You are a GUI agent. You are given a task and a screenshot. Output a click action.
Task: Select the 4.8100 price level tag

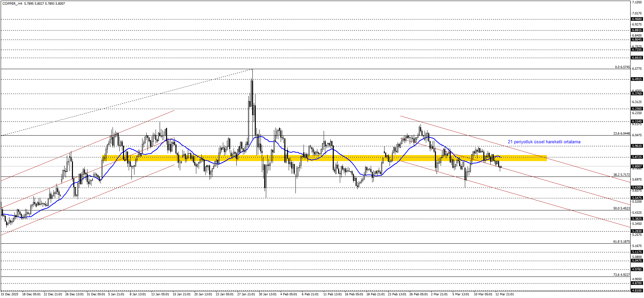pos(637,291)
